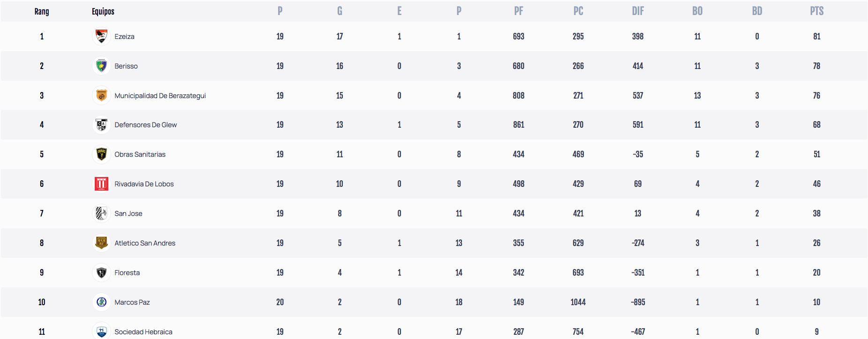Click the BO column header
Image resolution: width=868 pixels, height=339 pixels.
697,11
